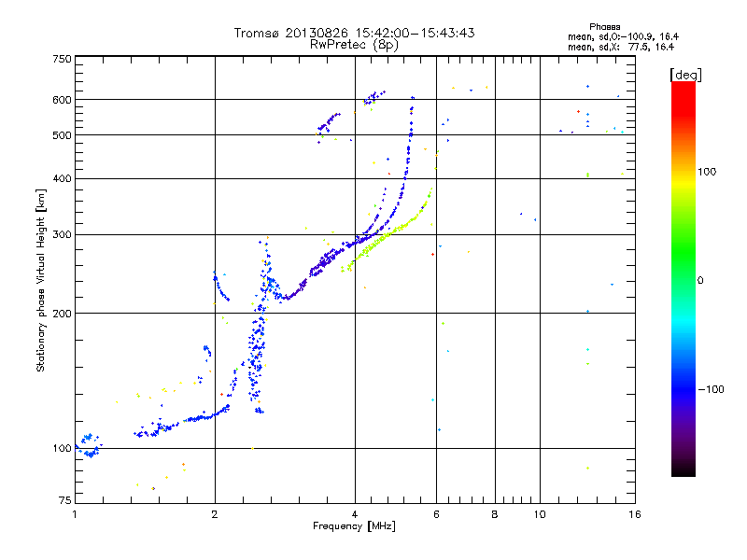Click the x-axis tick label '4'

355,514
